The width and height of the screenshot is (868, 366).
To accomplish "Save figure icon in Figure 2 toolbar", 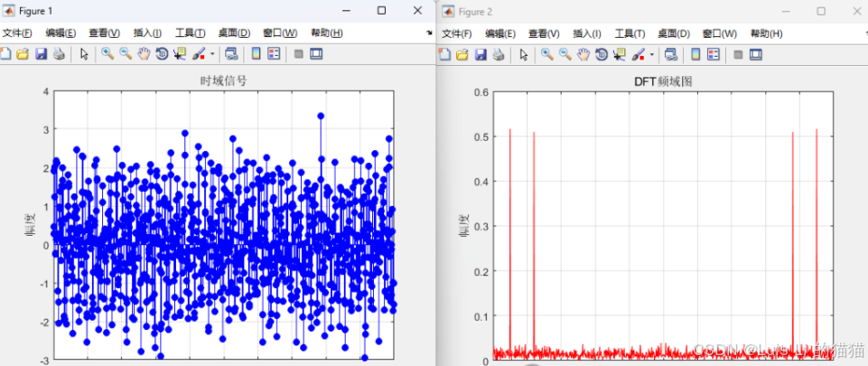I will coord(481,54).
